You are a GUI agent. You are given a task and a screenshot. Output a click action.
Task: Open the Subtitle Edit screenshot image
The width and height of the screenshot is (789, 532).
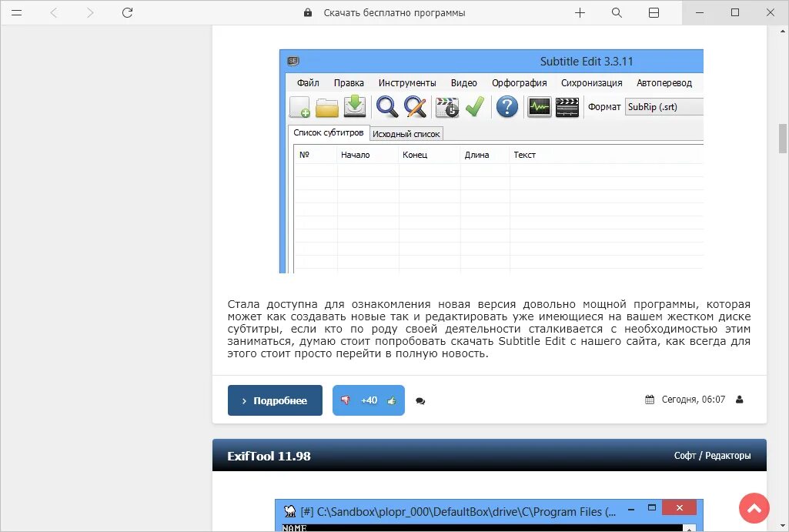click(x=491, y=161)
